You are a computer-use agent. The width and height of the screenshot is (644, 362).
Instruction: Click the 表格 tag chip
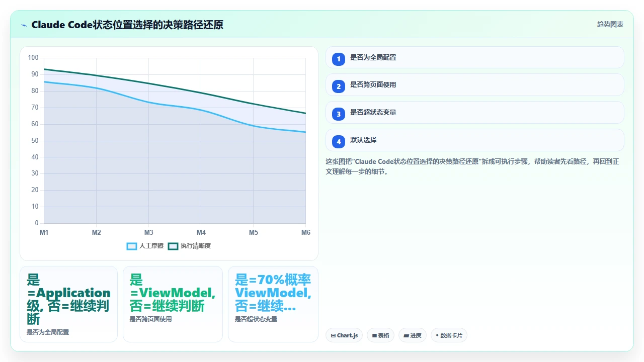click(380, 335)
